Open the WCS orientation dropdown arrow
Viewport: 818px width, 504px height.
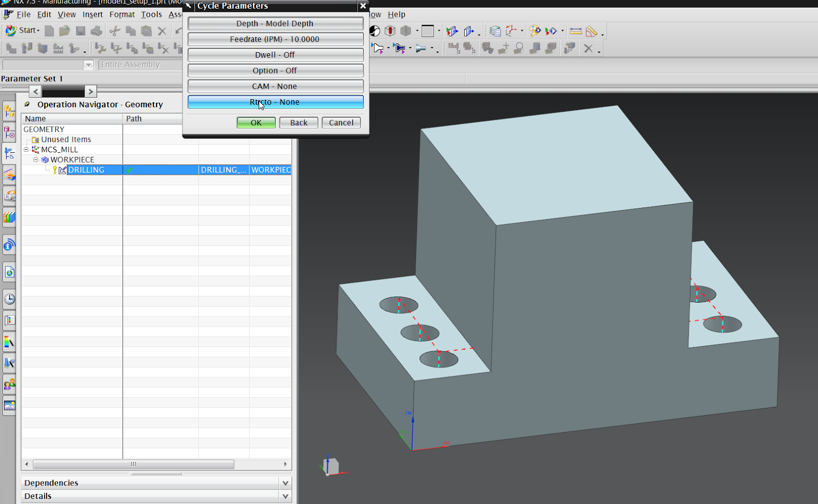(522, 31)
